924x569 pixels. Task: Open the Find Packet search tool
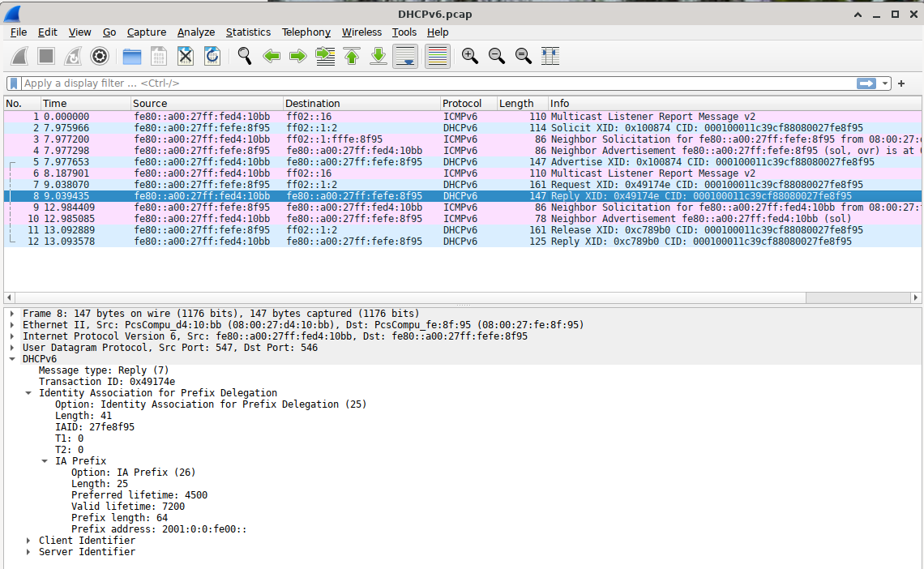(x=243, y=56)
